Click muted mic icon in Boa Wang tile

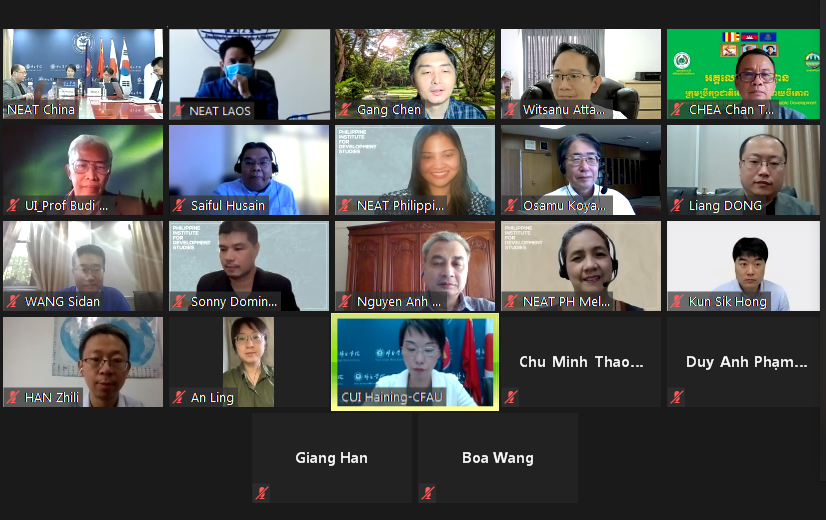[428, 493]
